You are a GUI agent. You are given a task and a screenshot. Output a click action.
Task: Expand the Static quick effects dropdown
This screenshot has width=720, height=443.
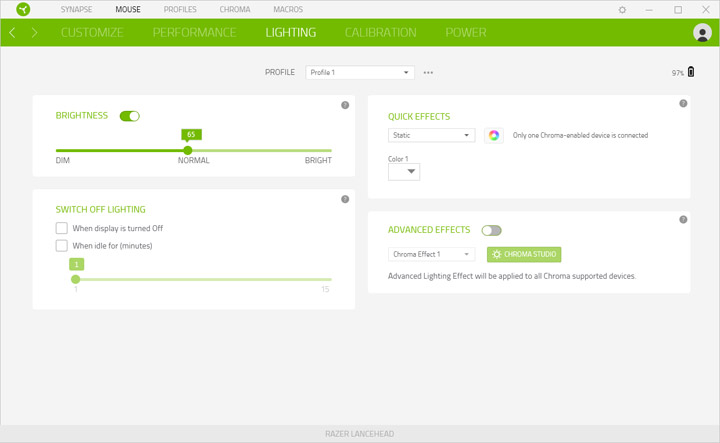(x=432, y=135)
